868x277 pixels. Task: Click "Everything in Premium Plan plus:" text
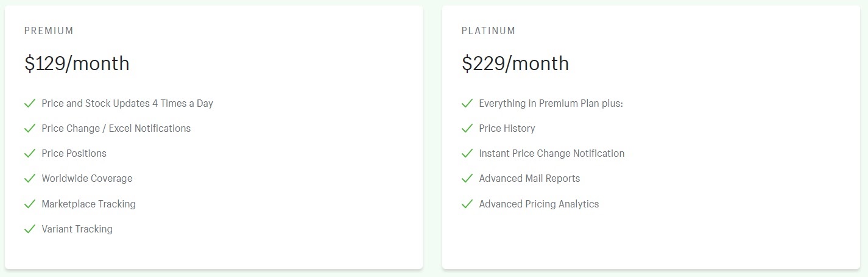pos(551,104)
